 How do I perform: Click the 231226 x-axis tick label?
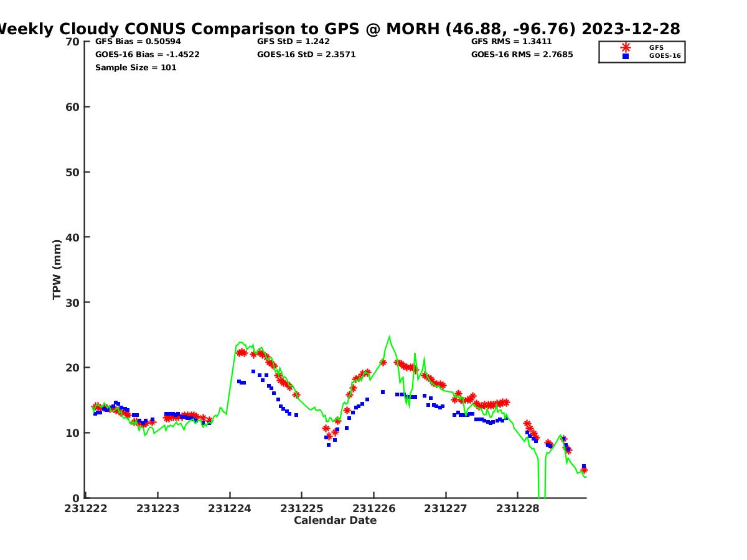coord(374,508)
